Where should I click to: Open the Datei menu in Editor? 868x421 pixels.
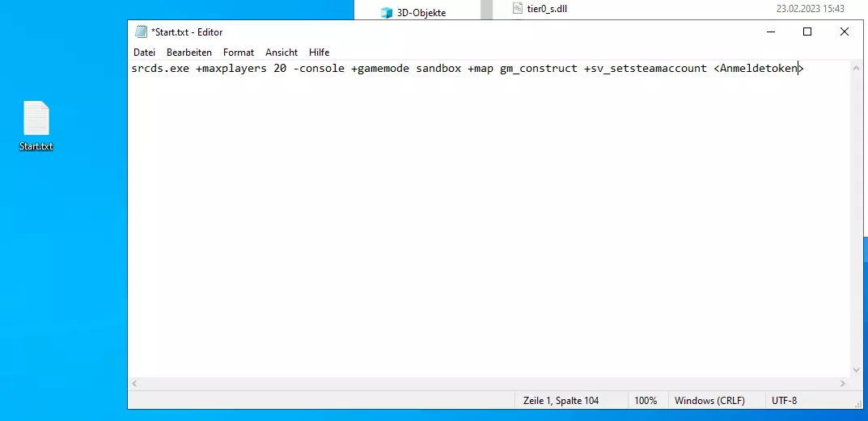[x=144, y=53]
